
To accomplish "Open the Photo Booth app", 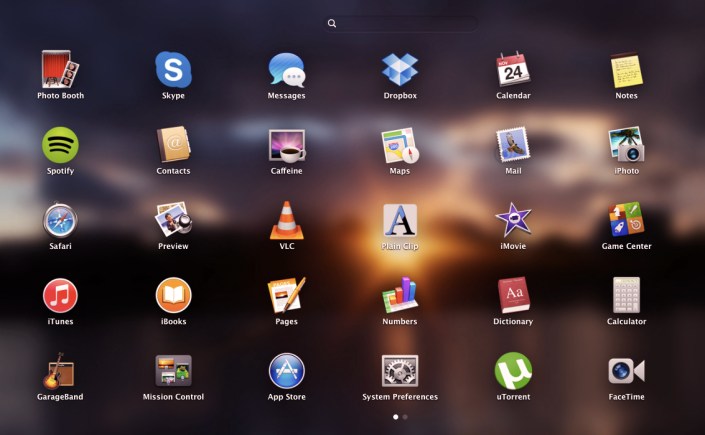I will click(60, 70).
